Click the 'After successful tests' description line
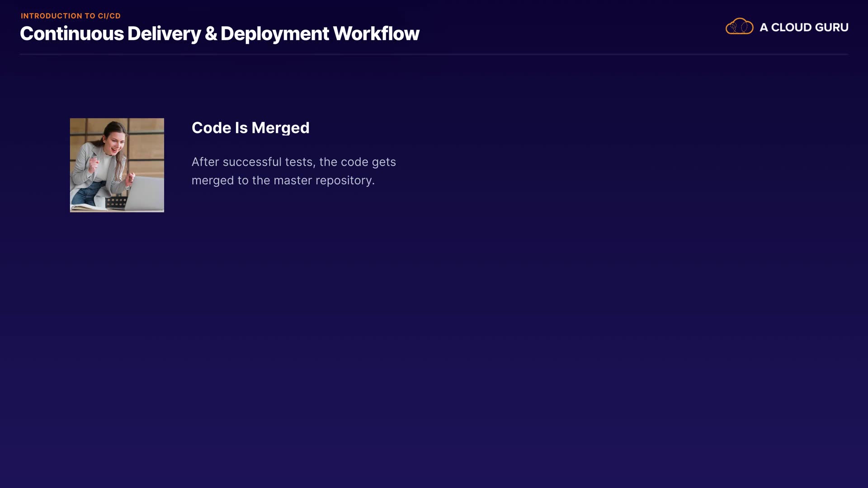Screen dimensions: 868x488 (293, 162)
